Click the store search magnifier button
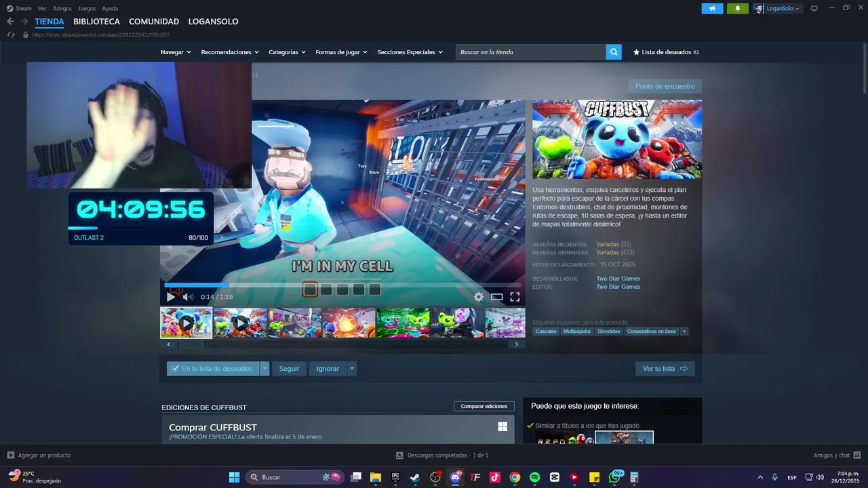Viewport: 868px width, 488px height. tap(614, 52)
